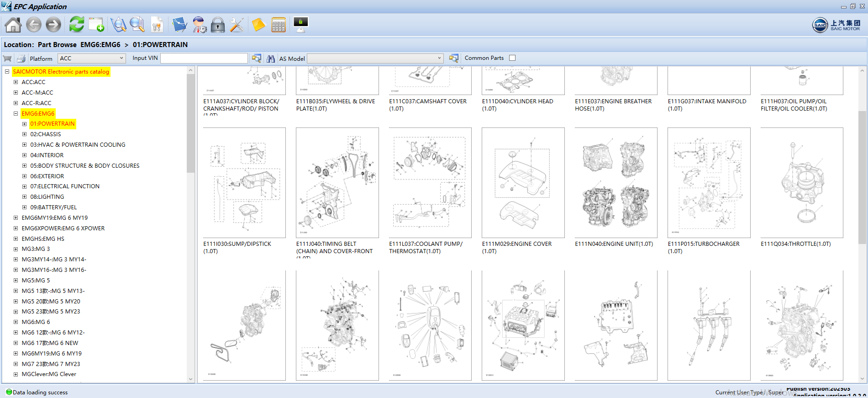Expand the 02:CHASSIS node
868x398 pixels.
coord(24,134)
